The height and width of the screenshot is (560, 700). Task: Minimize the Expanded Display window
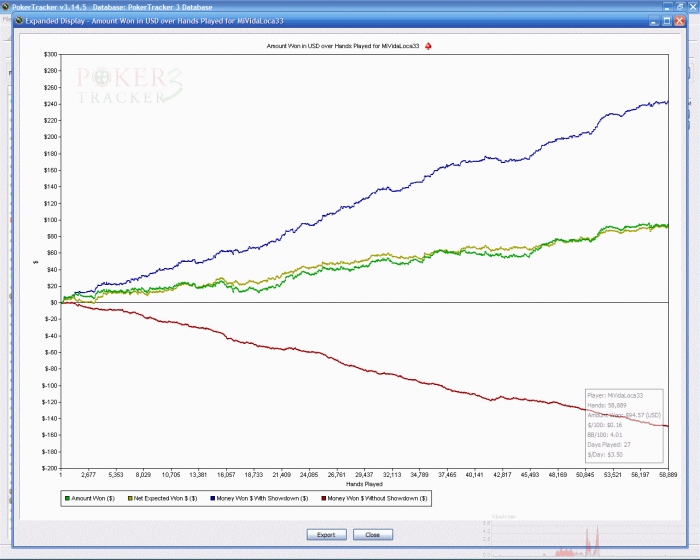(x=654, y=21)
